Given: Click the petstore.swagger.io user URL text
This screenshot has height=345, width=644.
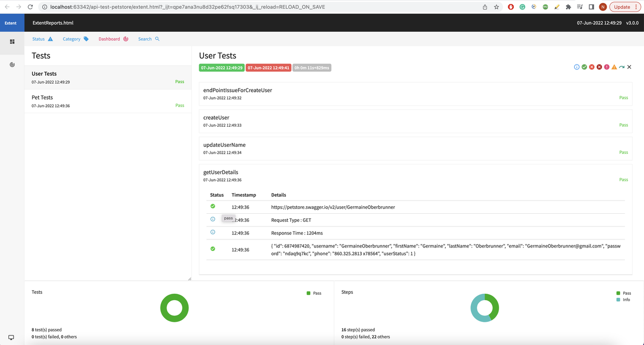Looking at the screenshot, I should [333, 207].
